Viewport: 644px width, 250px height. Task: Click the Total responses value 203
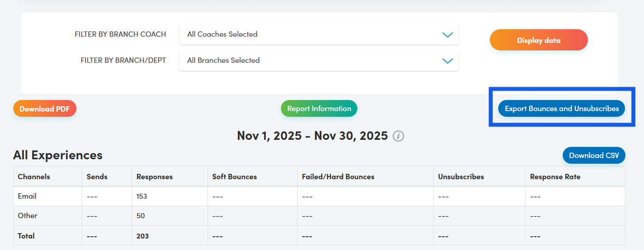[143, 236]
